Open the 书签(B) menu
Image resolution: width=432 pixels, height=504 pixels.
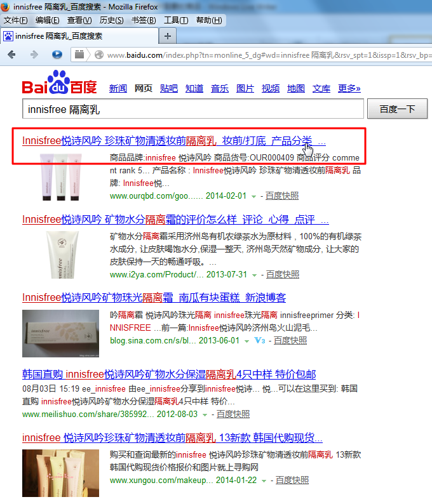coord(144,20)
